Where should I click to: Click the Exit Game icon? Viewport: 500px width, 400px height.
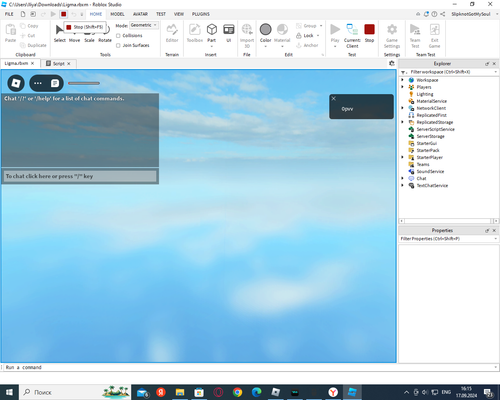434,35
